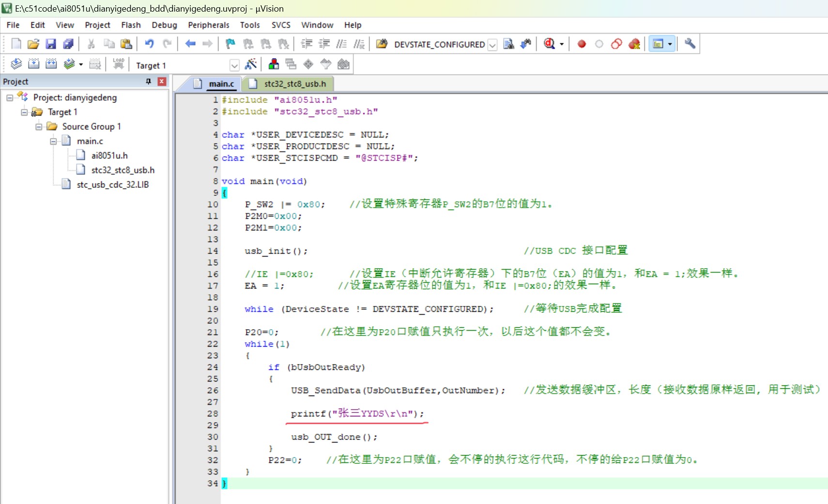Click the Unindent selection icon

(x=324, y=44)
